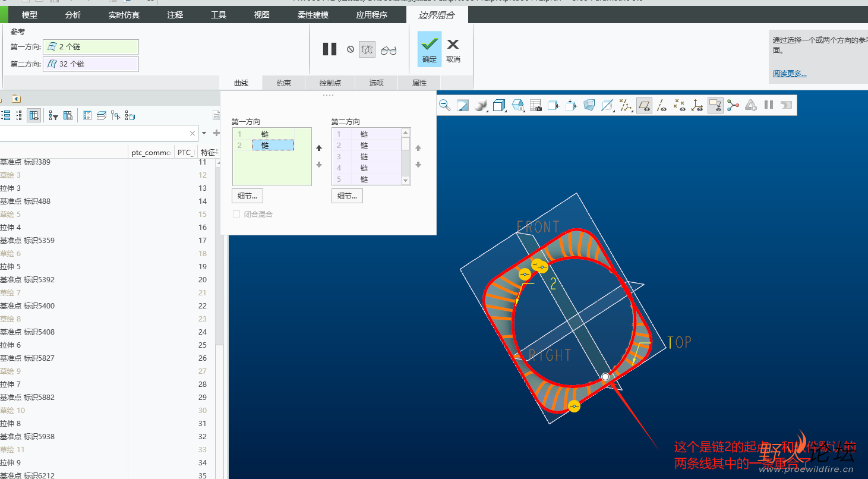Toggle datum axis display icon

pos(661,105)
